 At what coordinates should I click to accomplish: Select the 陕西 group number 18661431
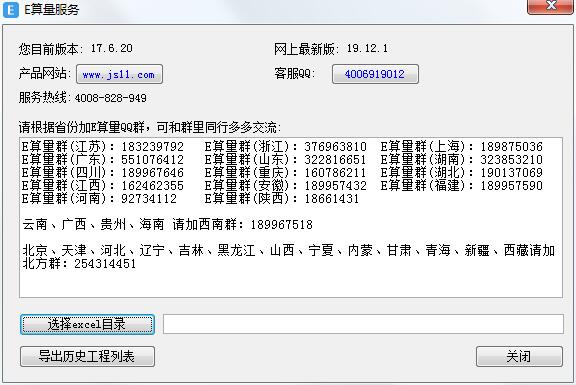pos(332,199)
